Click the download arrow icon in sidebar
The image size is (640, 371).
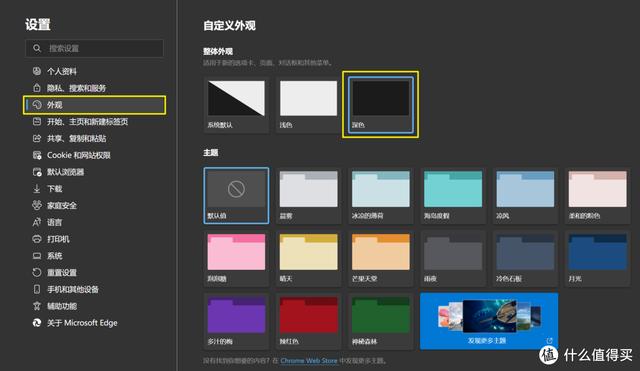(x=37, y=189)
